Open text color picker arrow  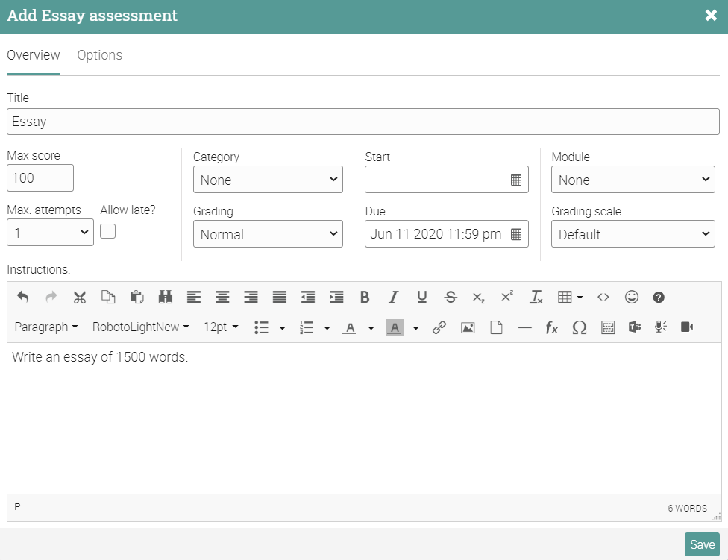[371, 328]
